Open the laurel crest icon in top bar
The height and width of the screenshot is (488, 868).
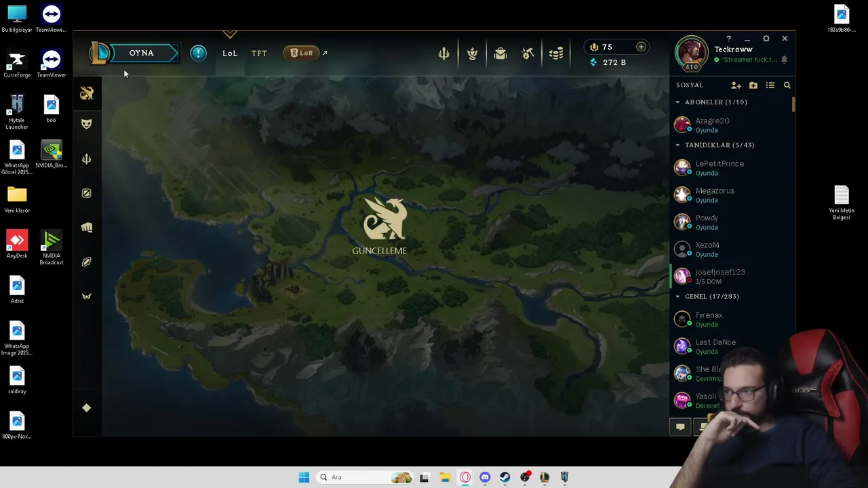tap(472, 54)
